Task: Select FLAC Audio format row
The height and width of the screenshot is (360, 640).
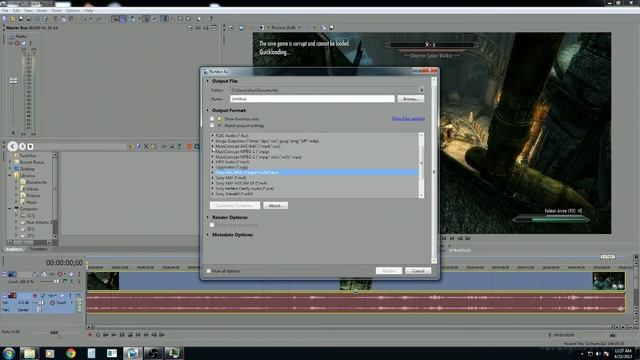Action: 315,136
